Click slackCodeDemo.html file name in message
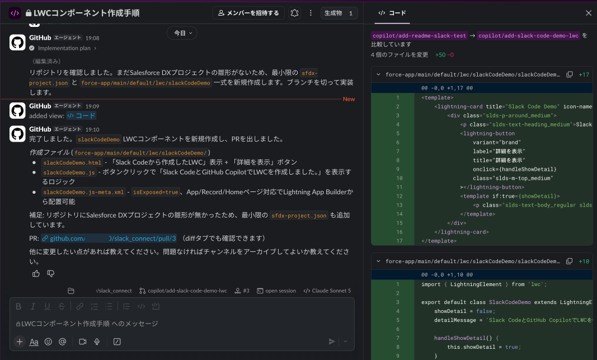 pos(72,163)
